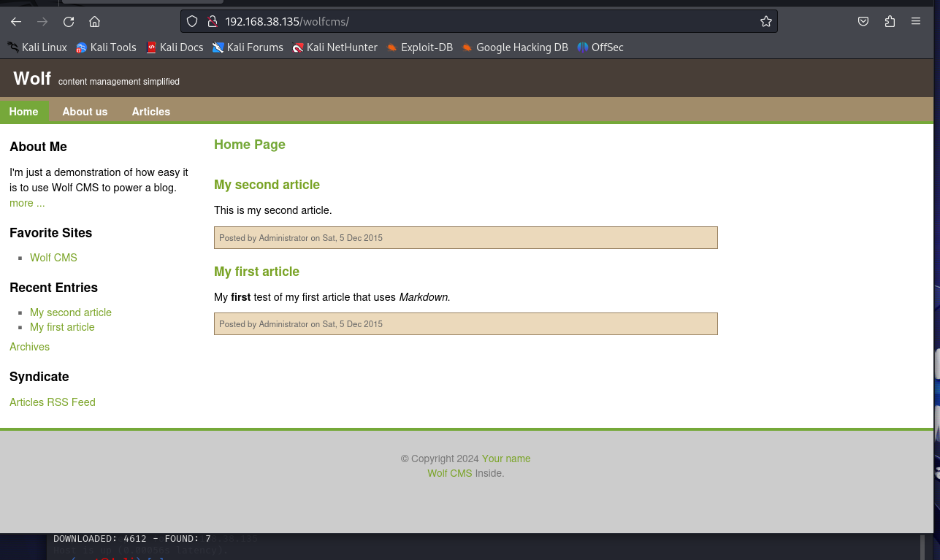Open Kali Forums bookmark
Screen dimensions: 940x560
click(x=248, y=47)
